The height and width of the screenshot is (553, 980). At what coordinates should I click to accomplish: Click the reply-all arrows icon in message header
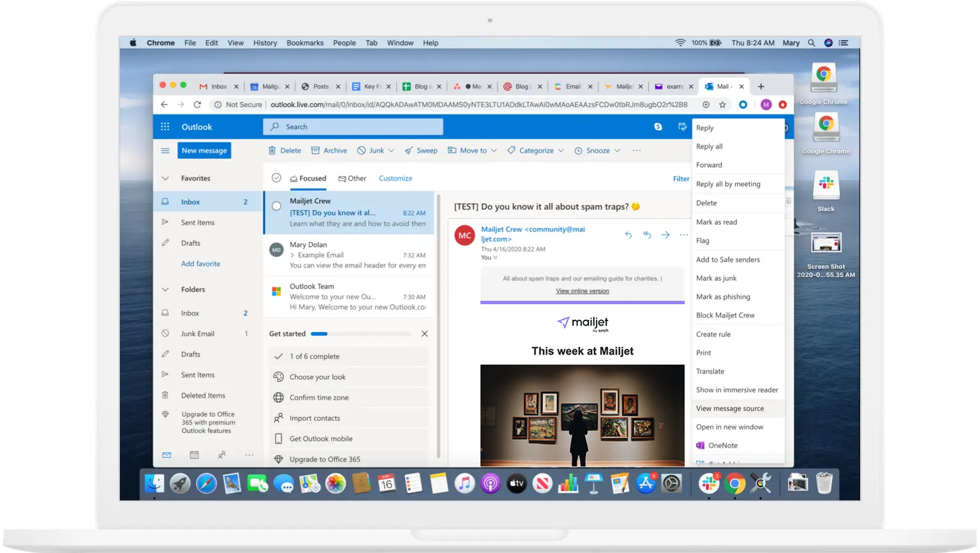click(x=647, y=234)
